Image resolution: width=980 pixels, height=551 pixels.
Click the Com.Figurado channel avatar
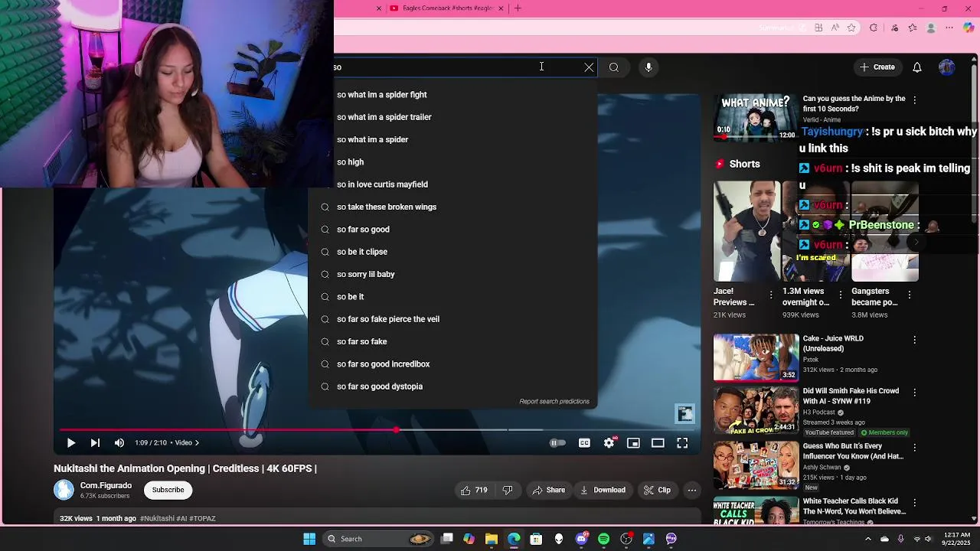pyautogui.click(x=64, y=490)
